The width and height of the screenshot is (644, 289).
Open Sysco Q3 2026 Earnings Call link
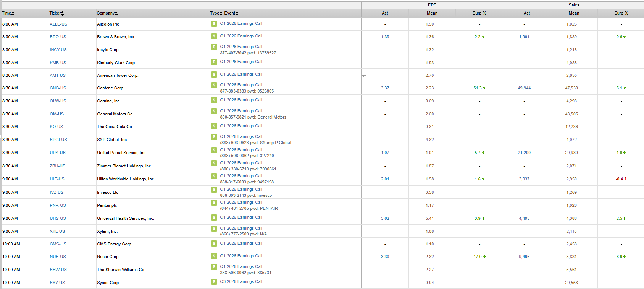pyautogui.click(x=241, y=281)
